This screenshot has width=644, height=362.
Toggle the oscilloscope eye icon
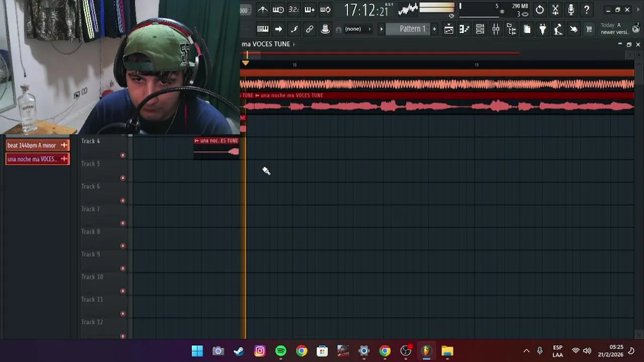pos(451,16)
